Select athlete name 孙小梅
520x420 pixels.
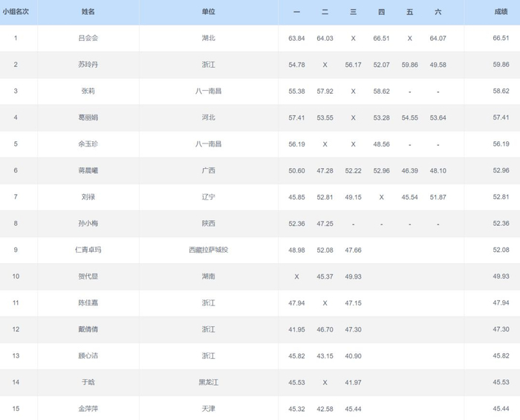click(x=88, y=223)
